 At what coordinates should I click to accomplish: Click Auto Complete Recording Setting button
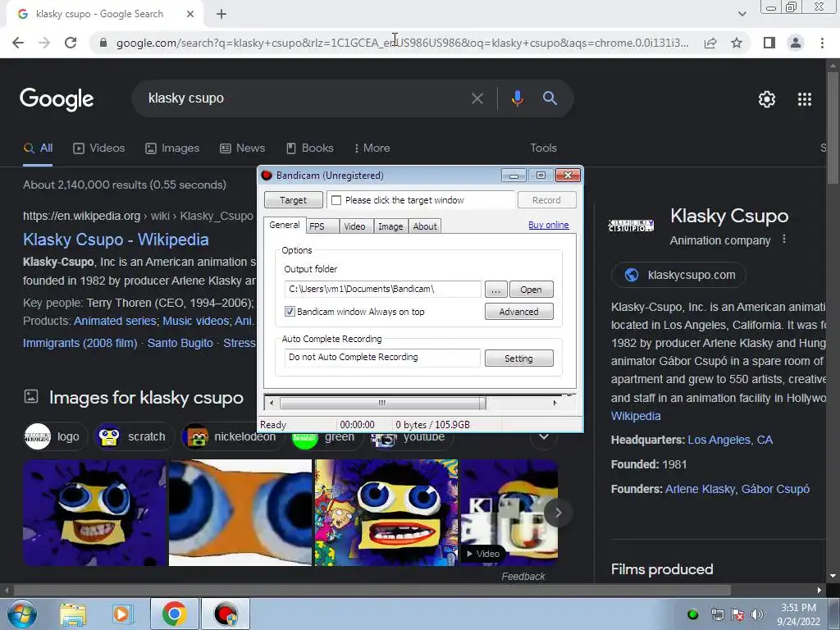pyautogui.click(x=518, y=358)
